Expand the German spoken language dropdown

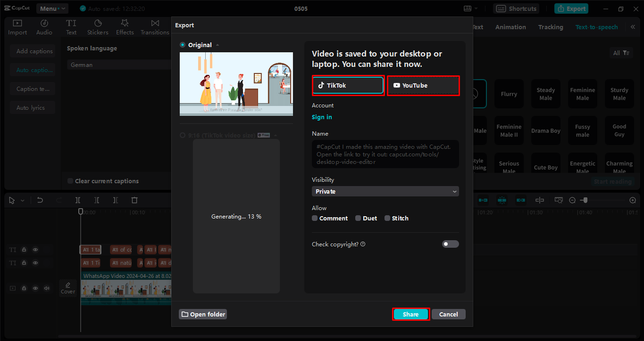point(119,65)
